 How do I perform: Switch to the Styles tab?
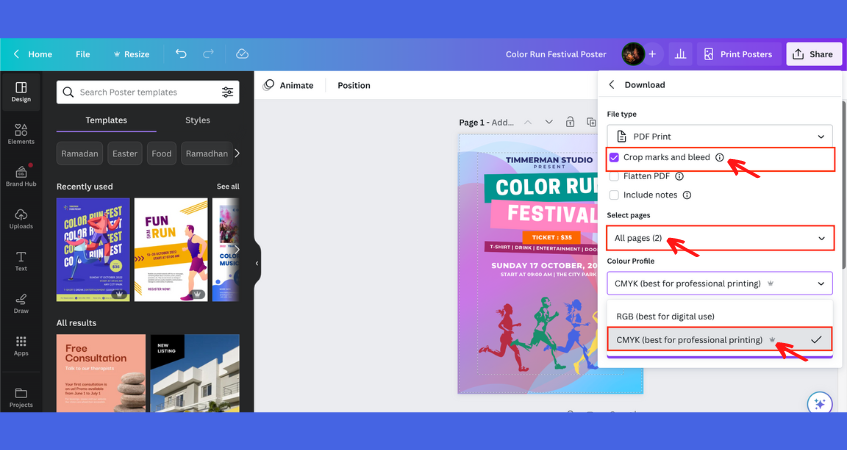coord(197,120)
